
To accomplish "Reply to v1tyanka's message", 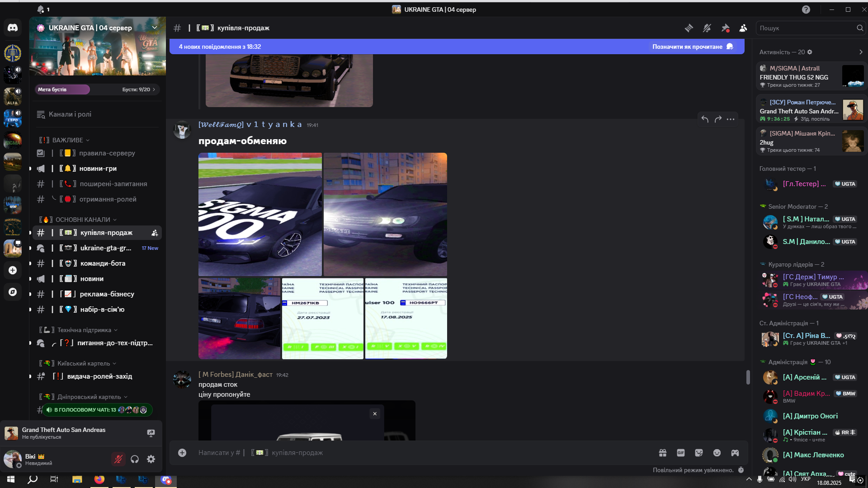I will [x=705, y=119].
